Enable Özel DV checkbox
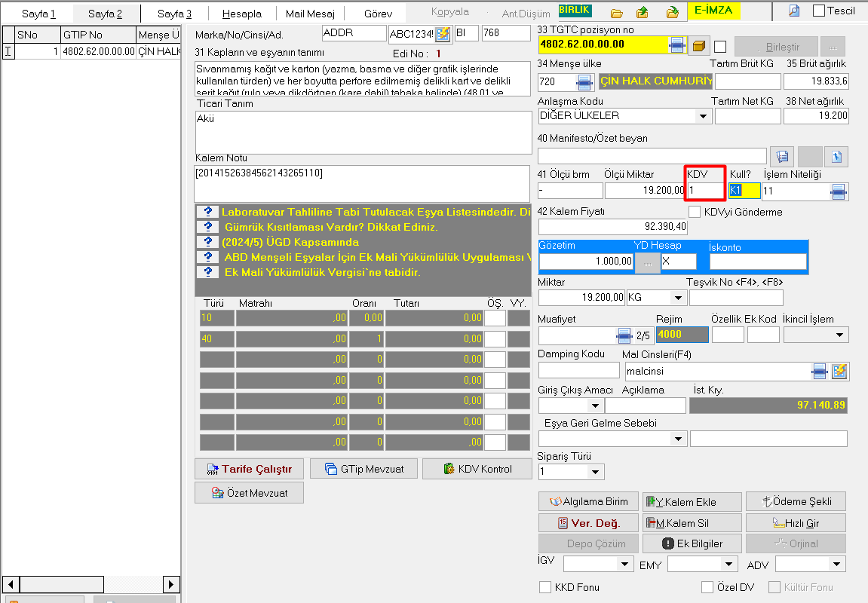The width and height of the screenshot is (868, 603). tap(707, 587)
